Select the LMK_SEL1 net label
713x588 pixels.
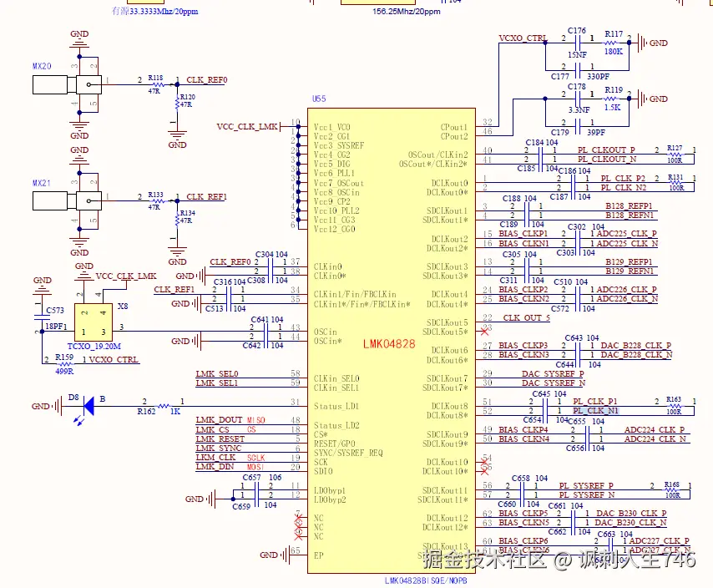coord(217,383)
